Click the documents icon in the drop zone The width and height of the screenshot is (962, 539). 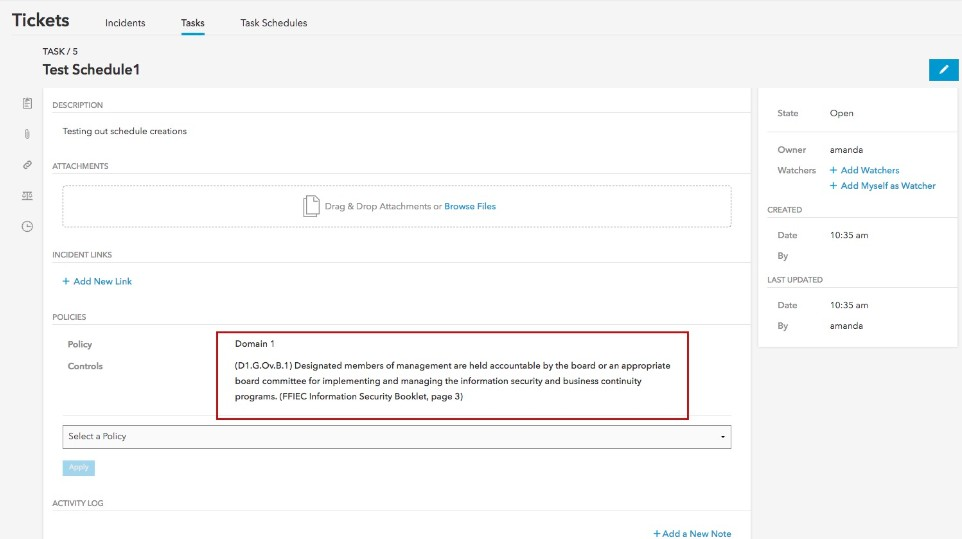pos(311,206)
